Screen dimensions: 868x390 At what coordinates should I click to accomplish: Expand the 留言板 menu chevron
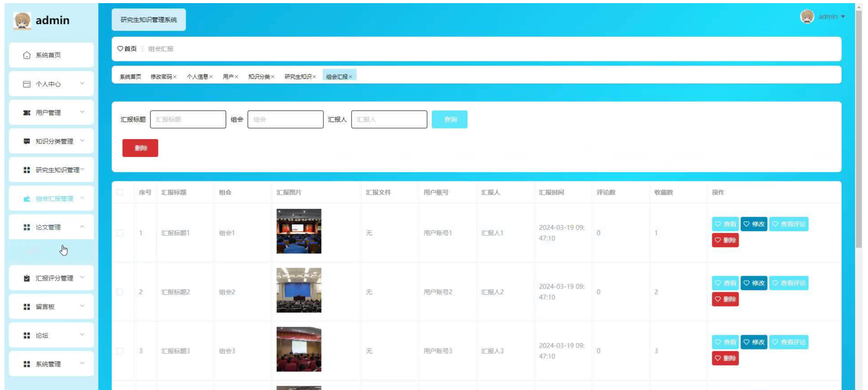tap(82, 306)
